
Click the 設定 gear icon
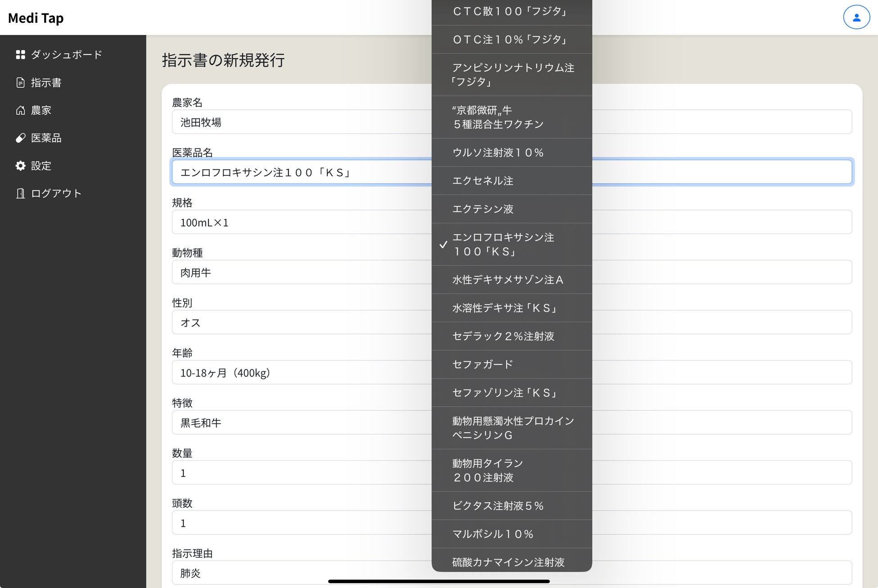tap(20, 166)
